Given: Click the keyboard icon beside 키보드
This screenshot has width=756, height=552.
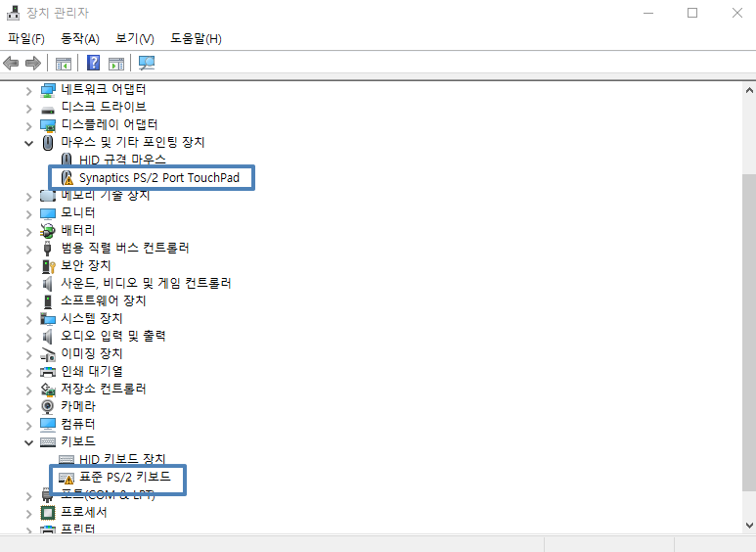Looking at the screenshot, I should point(48,442).
